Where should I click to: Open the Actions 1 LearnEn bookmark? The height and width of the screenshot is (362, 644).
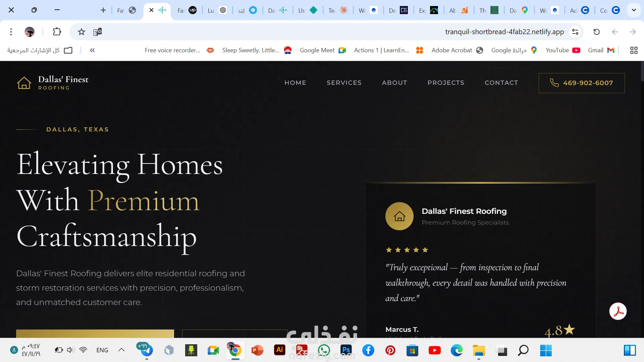click(388, 50)
